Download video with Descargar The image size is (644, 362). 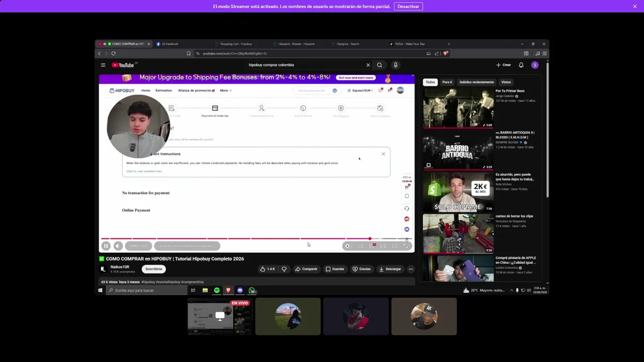click(x=390, y=269)
